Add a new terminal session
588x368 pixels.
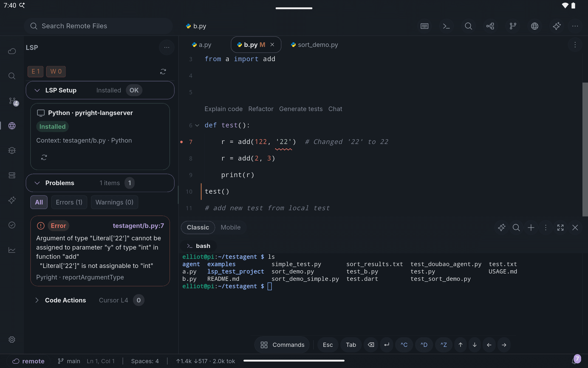(531, 227)
